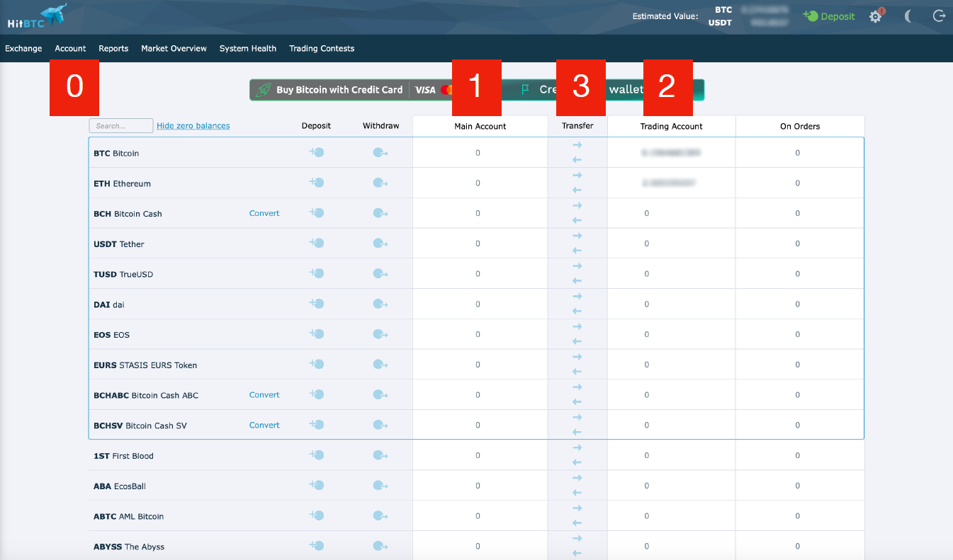953x560 pixels.
Task: Click withdraw icon for BCHABC
Action: click(x=380, y=396)
